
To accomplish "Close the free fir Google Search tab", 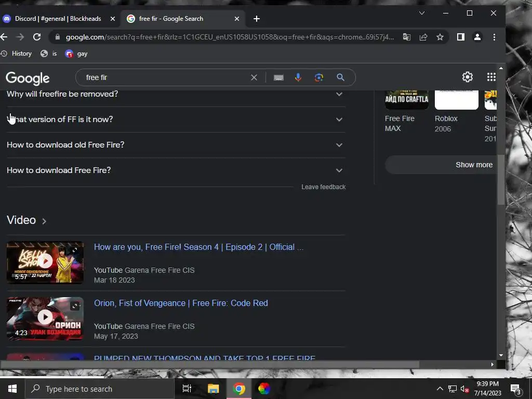I will point(237,19).
